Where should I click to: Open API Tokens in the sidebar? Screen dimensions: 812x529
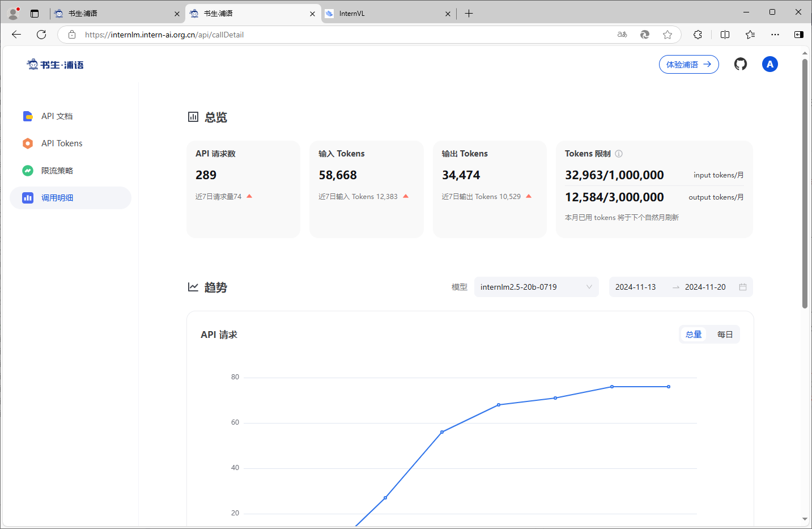(x=71, y=143)
